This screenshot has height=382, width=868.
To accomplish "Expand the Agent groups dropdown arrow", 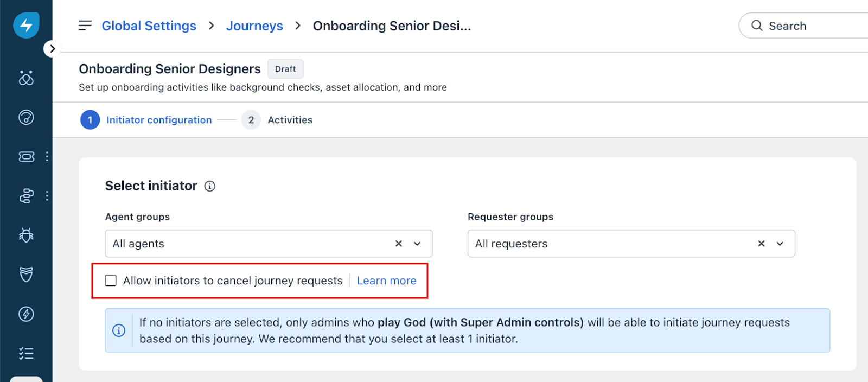I will pyautogui.click(x=417, y=244).
